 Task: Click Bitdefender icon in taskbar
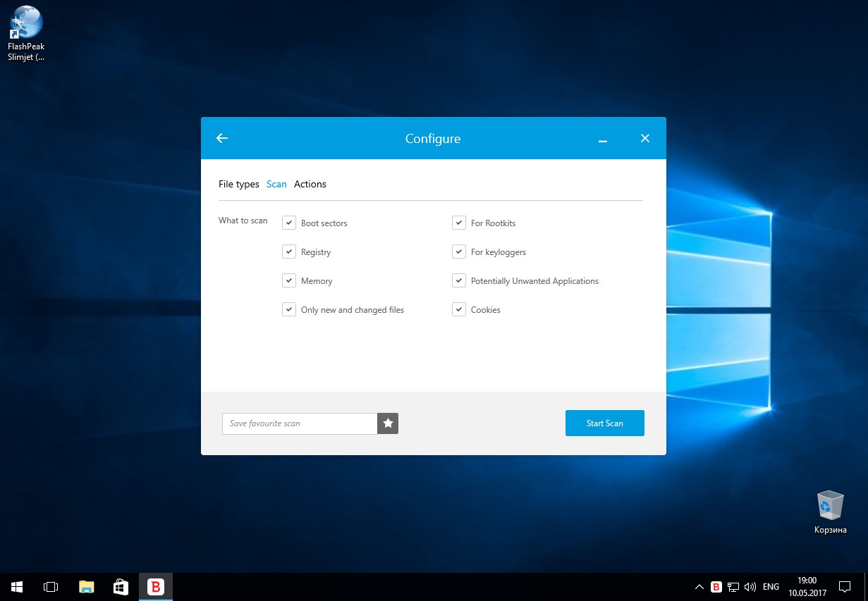click(155, 586)
